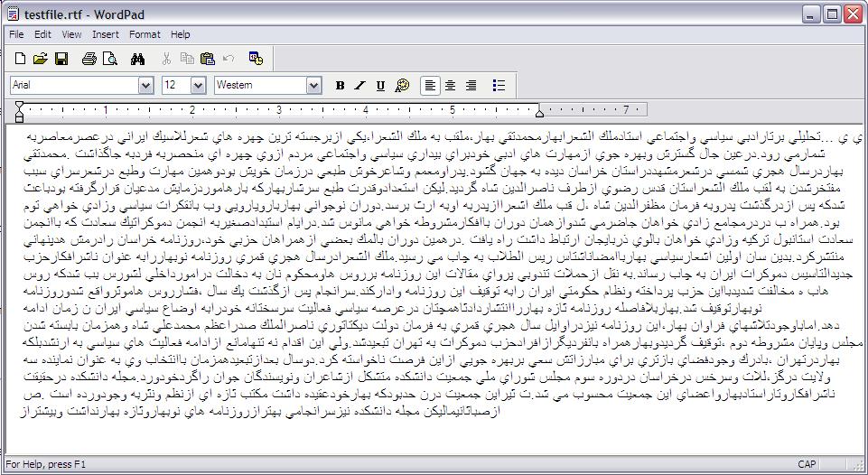This screenshot has width=868, height=475.
Task: Expand the Western font script dropdown
Action: click(313, 86)
